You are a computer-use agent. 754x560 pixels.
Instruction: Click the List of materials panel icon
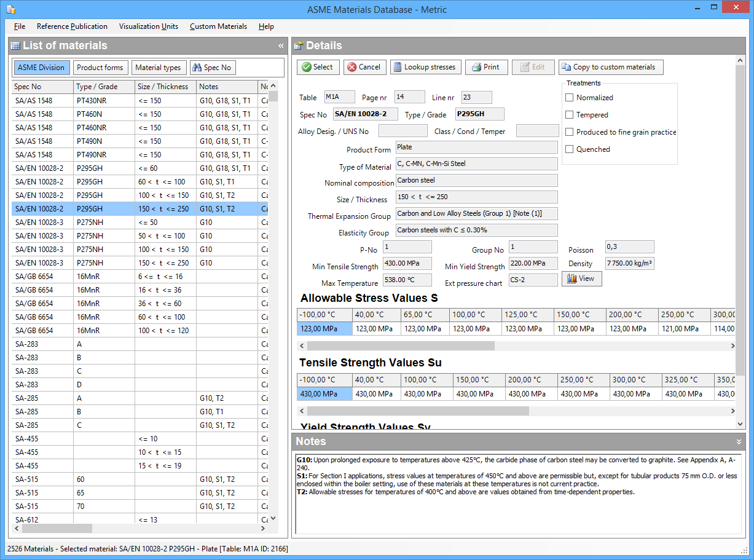(x=15, y=45)
